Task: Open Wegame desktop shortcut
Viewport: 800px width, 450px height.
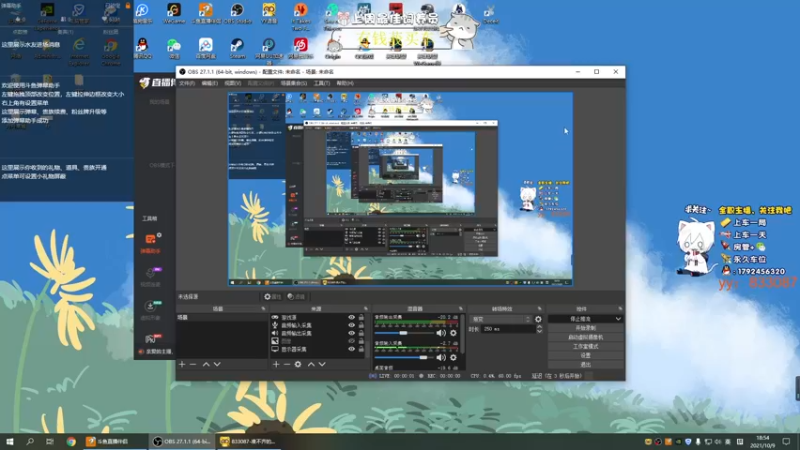Action: (174, 14)
